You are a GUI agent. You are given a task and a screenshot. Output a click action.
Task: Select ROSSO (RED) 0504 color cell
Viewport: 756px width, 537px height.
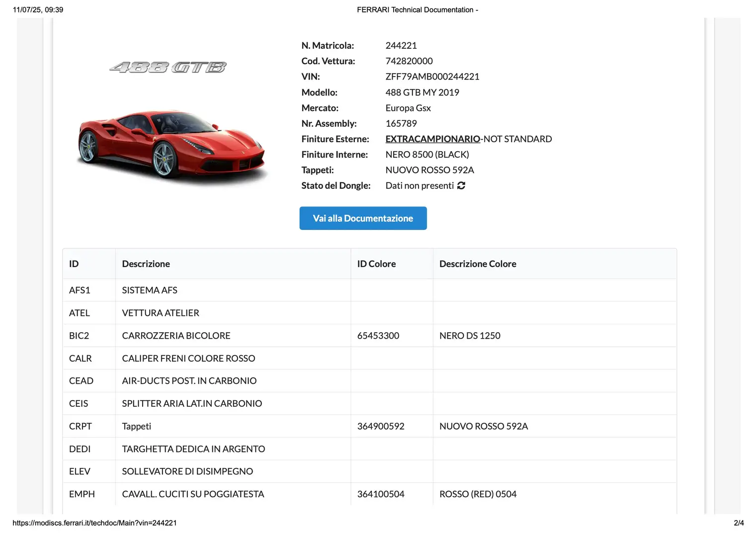555,494
